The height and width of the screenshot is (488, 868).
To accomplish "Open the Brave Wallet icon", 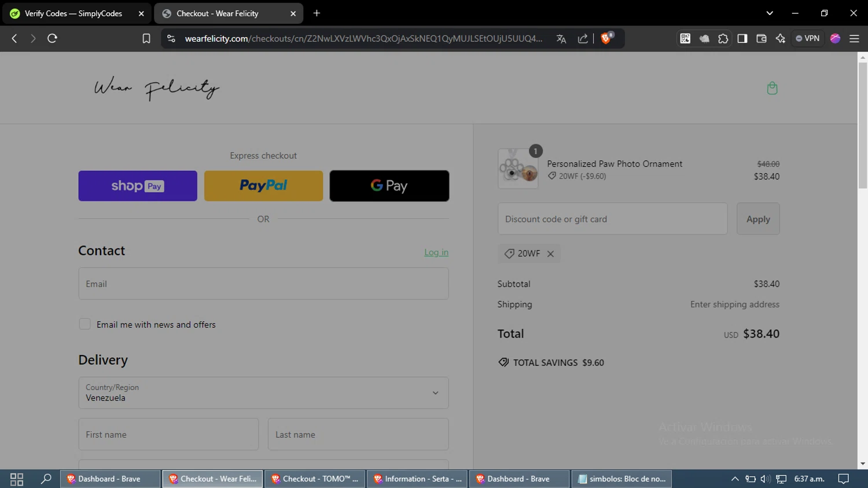I will click(762, 38).
